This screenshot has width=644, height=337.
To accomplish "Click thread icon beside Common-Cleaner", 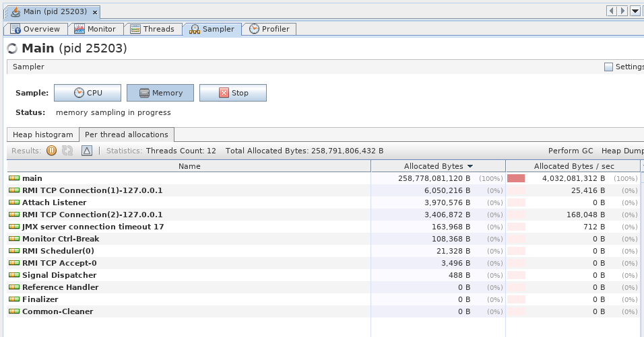I will point(14,311).
